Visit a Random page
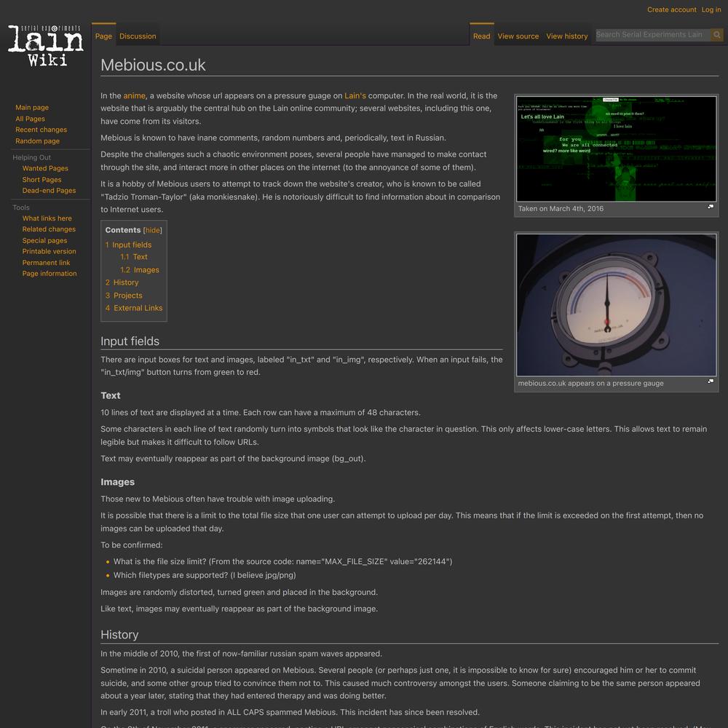This screenshot has height=728, width=728. 37,141
